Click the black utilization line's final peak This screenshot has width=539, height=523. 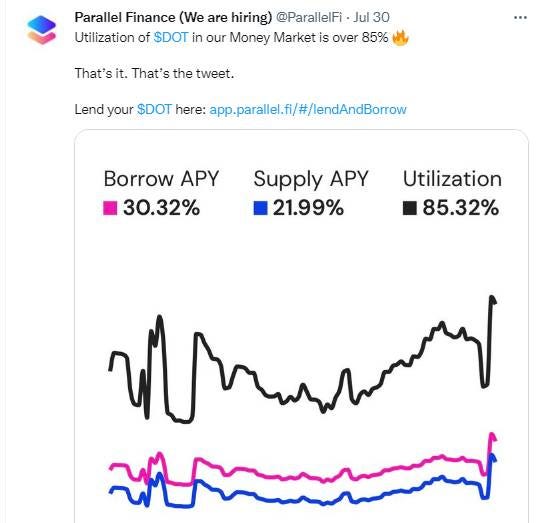[x=492, y=297]
